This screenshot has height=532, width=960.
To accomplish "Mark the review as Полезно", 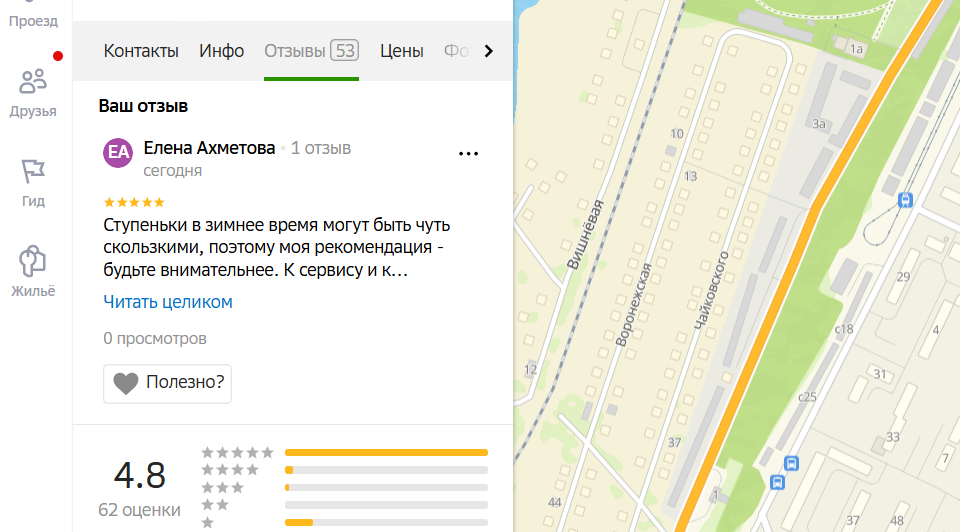I will point(167,383).
